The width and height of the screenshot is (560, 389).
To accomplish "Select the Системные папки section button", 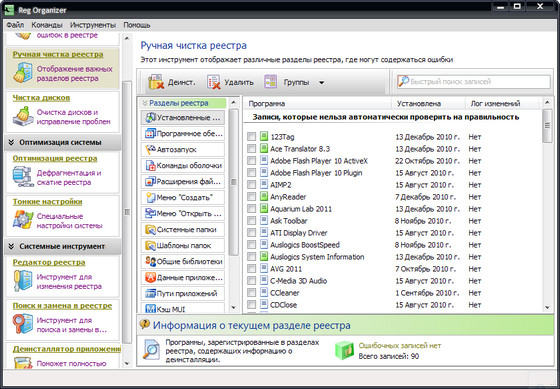I will (183, 230).
